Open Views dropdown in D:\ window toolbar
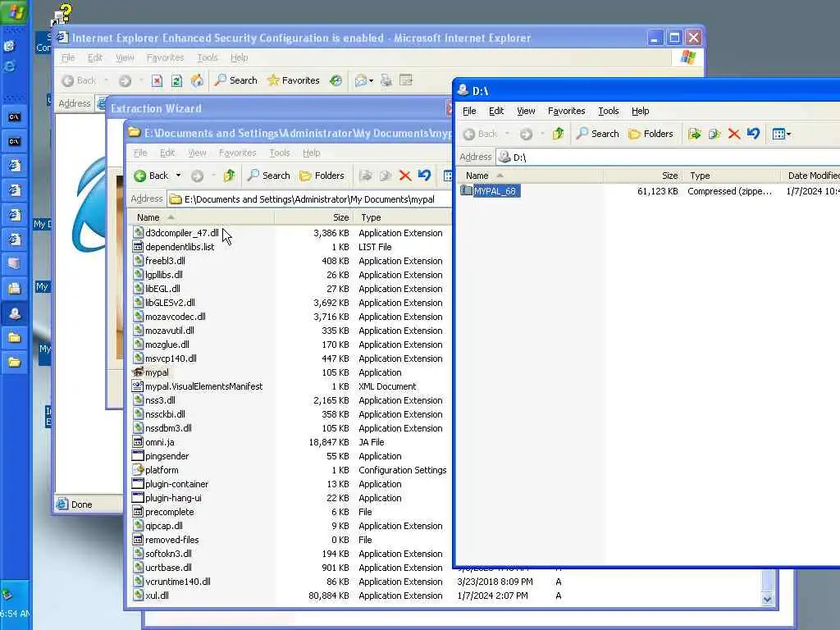This screenshot has height=630, width=840. click(782, 134)
